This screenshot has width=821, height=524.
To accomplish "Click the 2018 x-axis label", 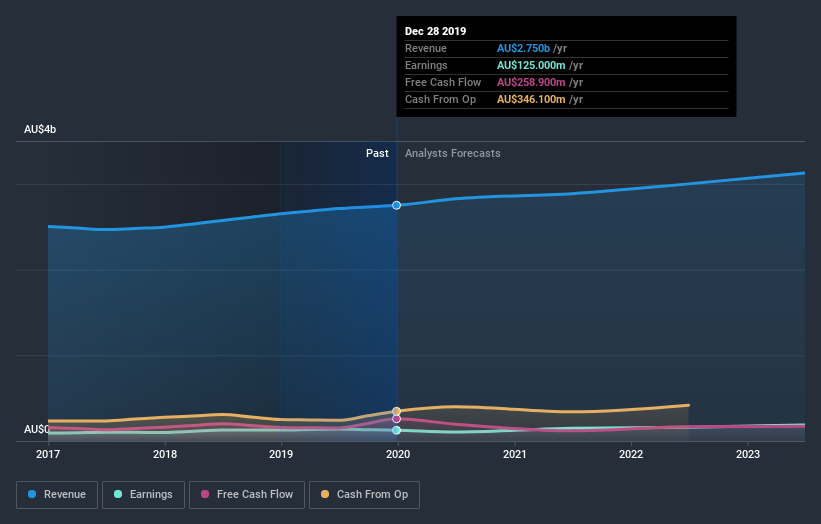I will [x=165, y=454].
